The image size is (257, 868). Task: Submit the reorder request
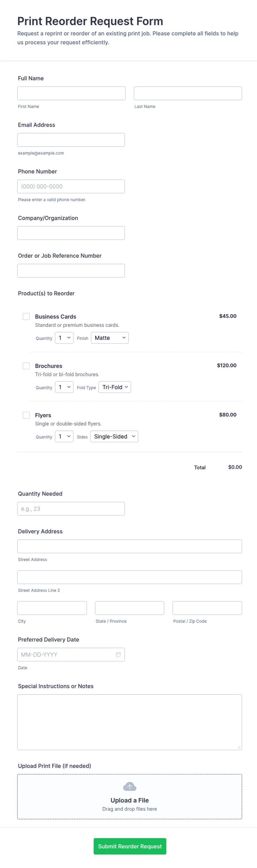[x=130, y=846]
